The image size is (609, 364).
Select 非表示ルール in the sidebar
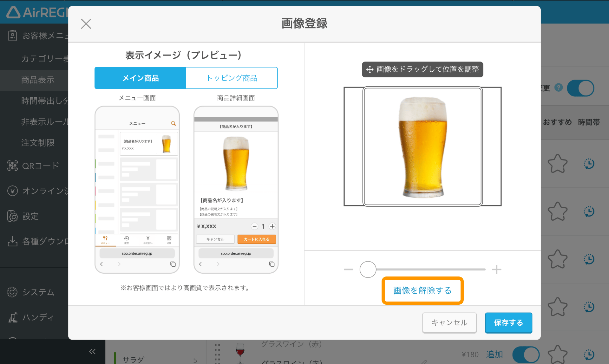[44, 122]
